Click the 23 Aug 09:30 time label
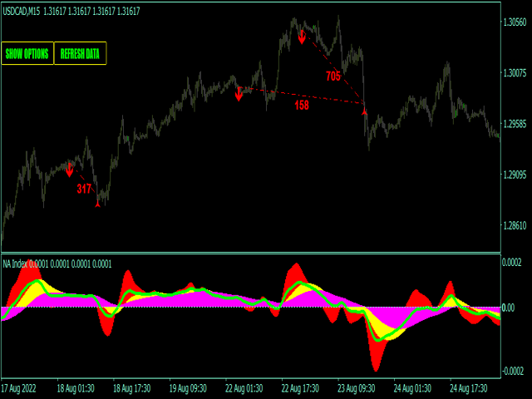The width and height of the screenshot is (532, 399). (357, 388)
